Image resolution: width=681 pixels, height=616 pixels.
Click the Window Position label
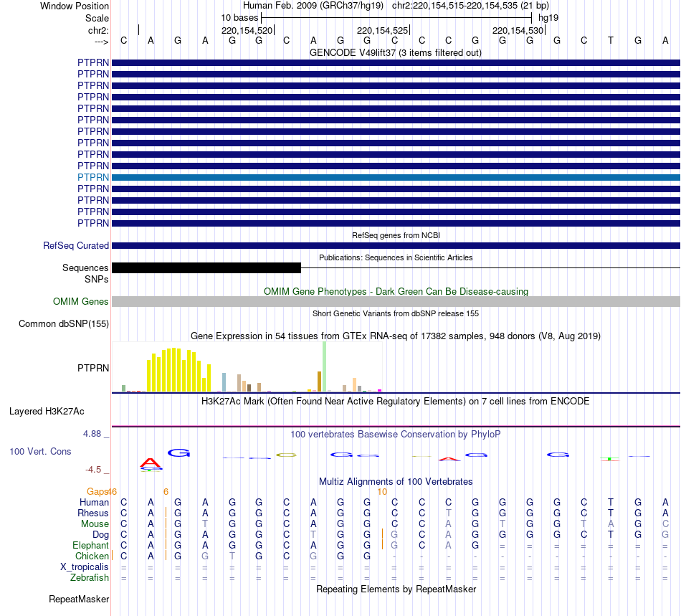tap(75, 6)
